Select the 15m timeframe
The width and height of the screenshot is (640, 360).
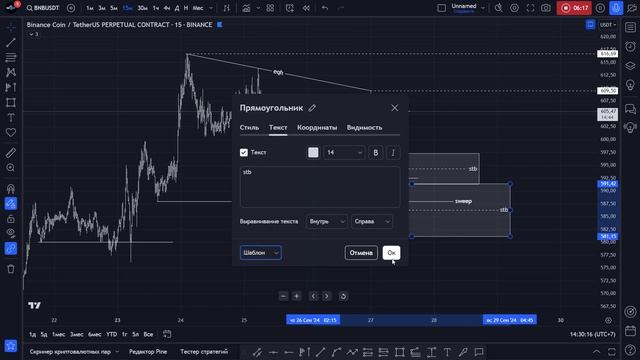click(128, 8)
